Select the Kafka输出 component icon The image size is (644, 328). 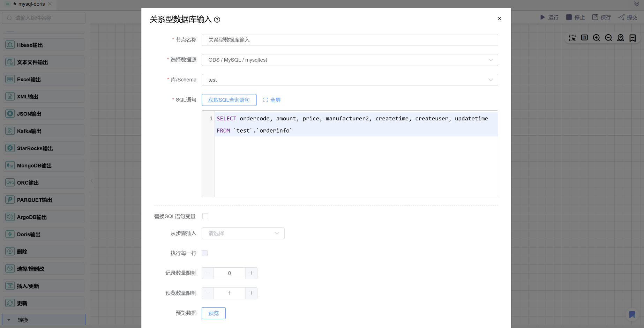pyautogui.click(x=10, y=131)
